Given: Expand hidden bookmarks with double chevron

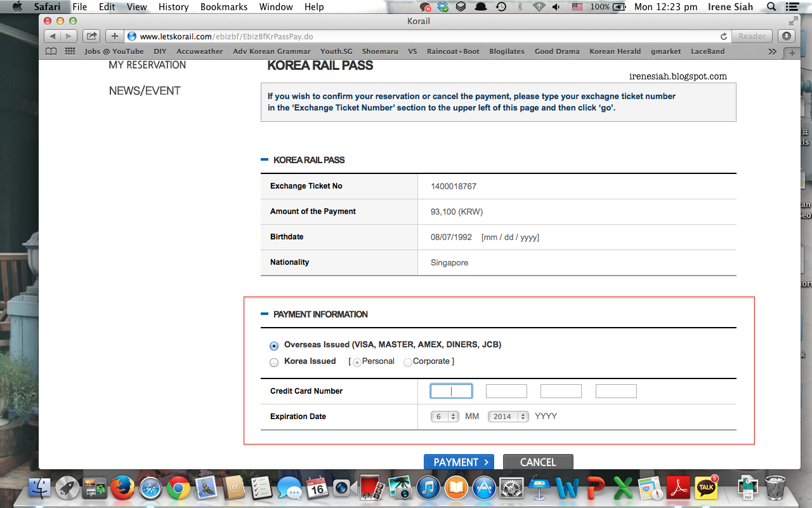Looking at the screenshot, I should coord(772,51).
